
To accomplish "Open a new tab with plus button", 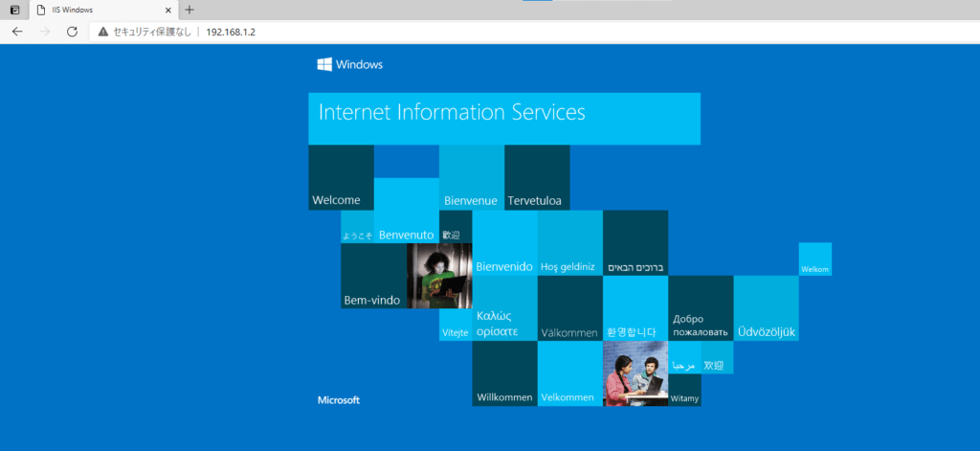I will [x=190, y=10].
